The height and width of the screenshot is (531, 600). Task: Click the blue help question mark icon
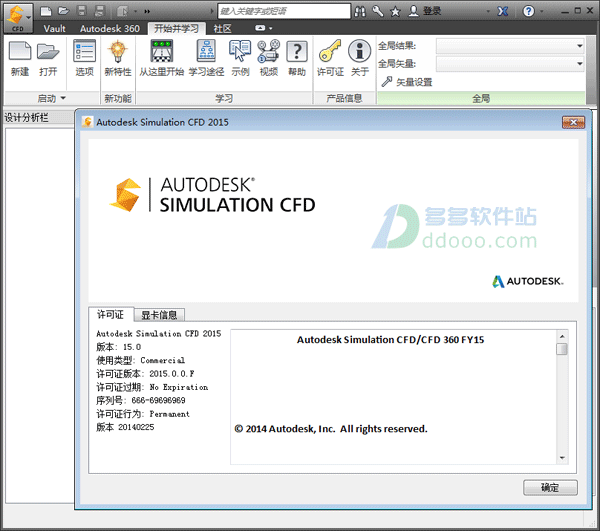pos(528,11)
